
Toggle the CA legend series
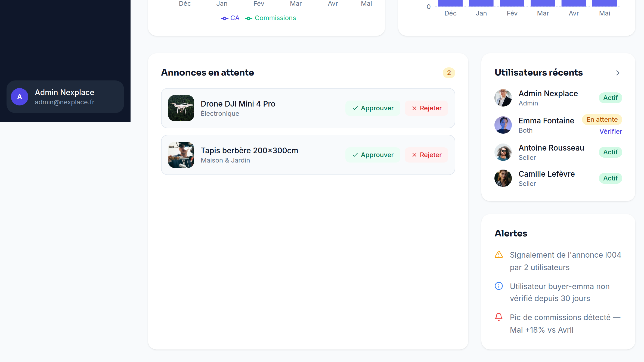[x=230, y=18]
